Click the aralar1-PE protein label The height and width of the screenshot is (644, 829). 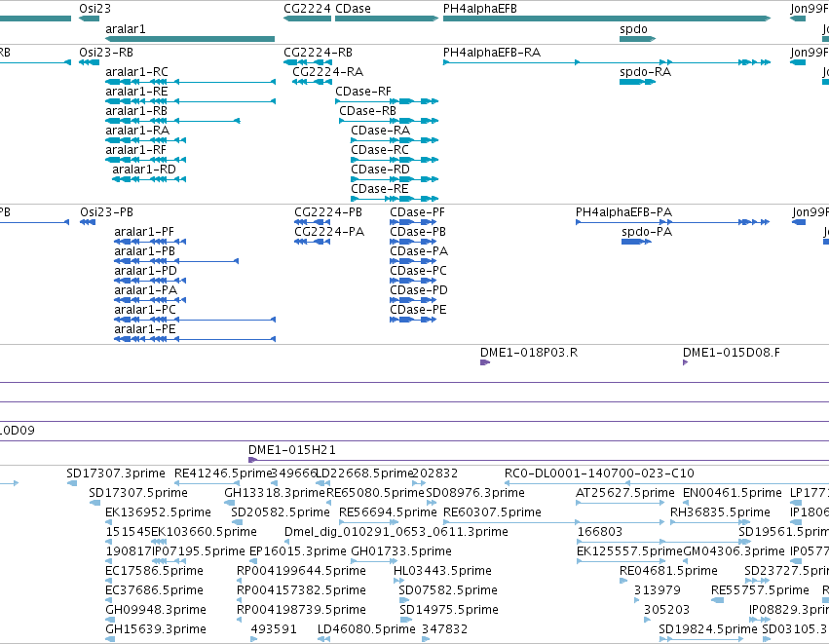tap(144, 329)
